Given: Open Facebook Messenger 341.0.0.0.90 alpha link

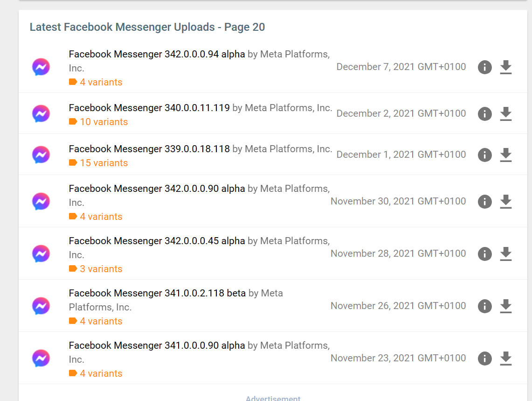Looking at the screenshot, I should [x=157, y=345].
